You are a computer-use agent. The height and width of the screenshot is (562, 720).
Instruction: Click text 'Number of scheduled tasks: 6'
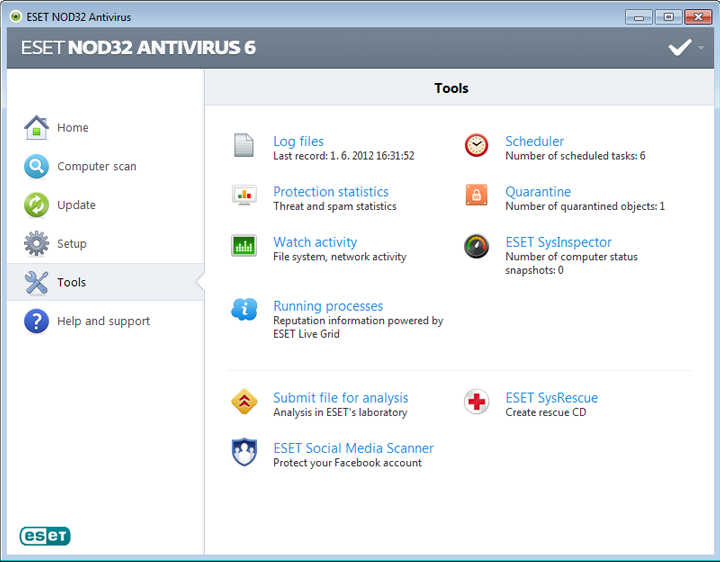coord(575,156)
